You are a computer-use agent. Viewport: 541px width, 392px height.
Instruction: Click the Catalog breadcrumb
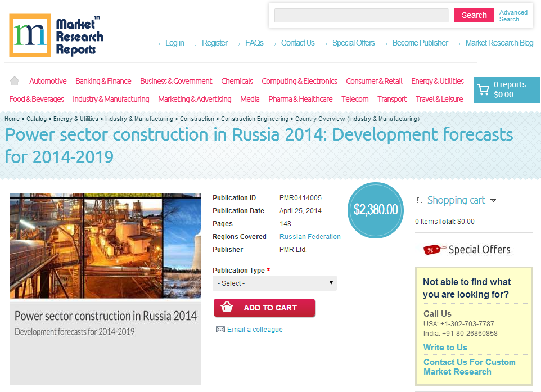click(37, 119)
